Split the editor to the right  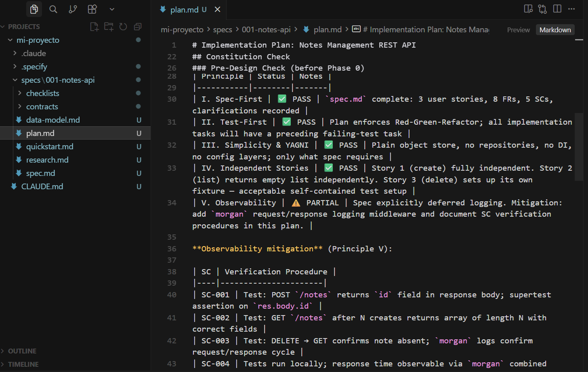pyautogui.click(x=557, y=9)
